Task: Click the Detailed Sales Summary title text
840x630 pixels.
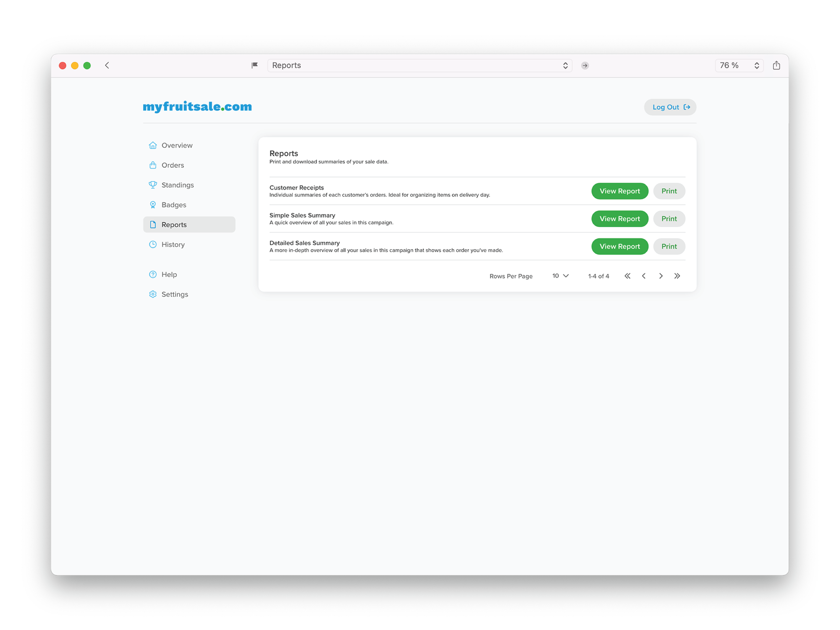Action: 304,243
